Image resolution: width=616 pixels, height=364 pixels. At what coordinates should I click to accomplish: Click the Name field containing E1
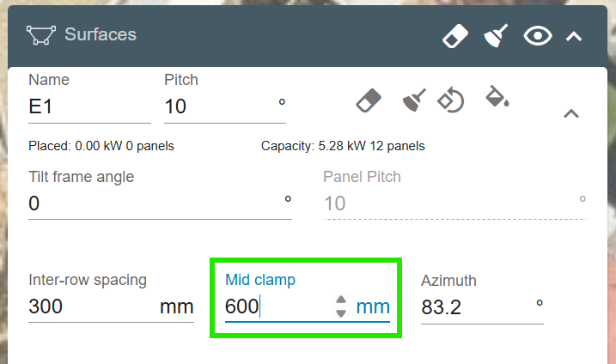pos(88,107)
